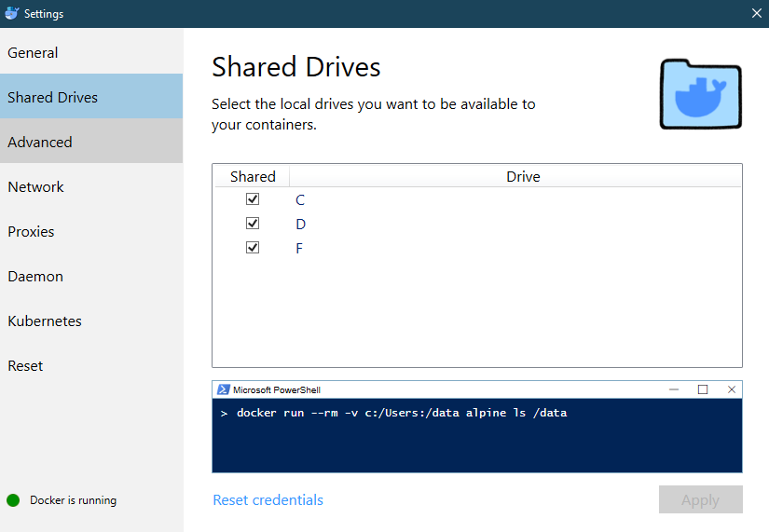
Task: Open the General settings tab
Action: pyautogui.click(x=91, y=52)
